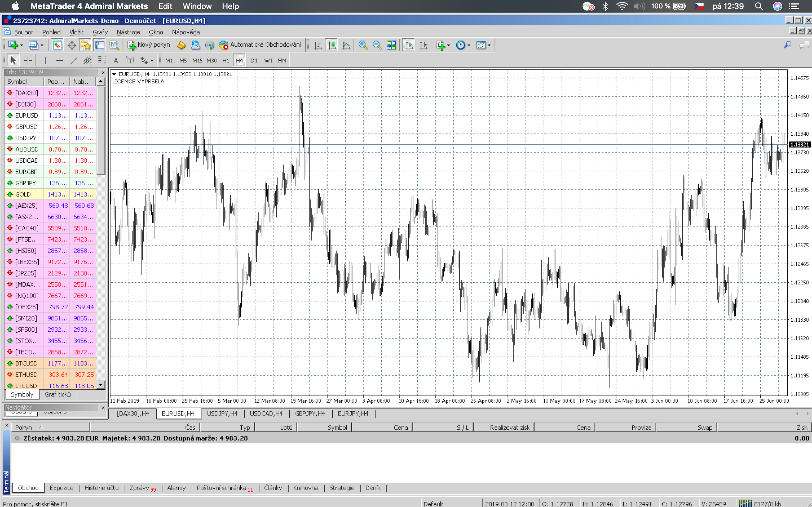This screenshot has width=812, height=507.
Task: Open the [DAX30],H4 chart tab
Action: 133,414
